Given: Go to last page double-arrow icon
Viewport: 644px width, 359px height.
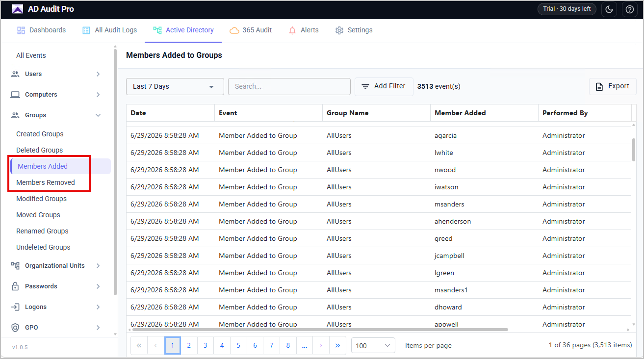Looking at the screenshot, I should pos(337,345).
